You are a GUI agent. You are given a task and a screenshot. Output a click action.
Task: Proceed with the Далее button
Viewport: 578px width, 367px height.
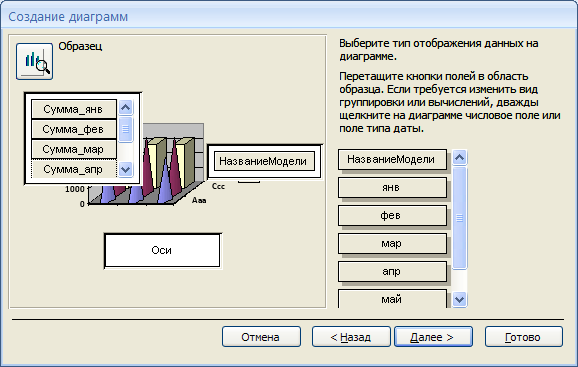(x=434, y=337)
